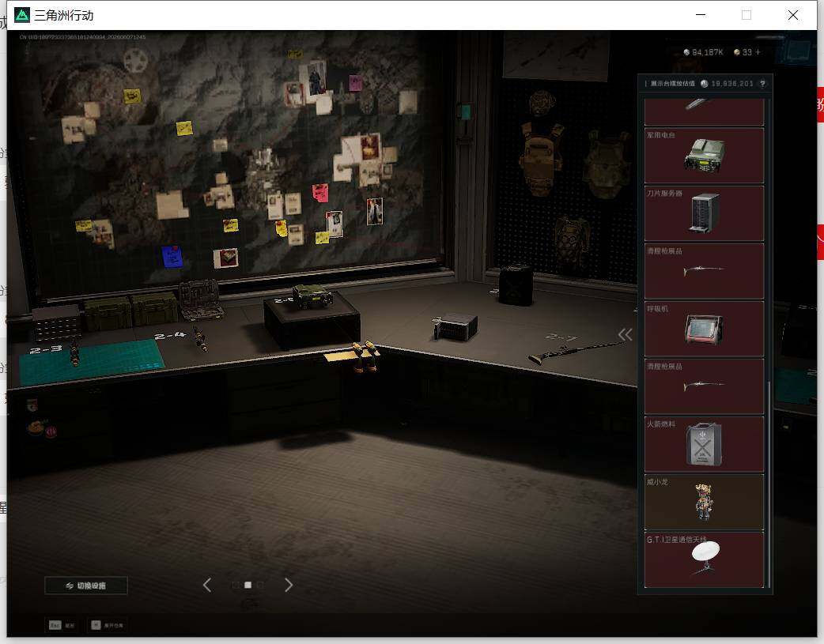Pick the 滑膛枪展品 card directly above 呼吸机
The height and width of the screenshot is (644, 824).
pos(704,270)
